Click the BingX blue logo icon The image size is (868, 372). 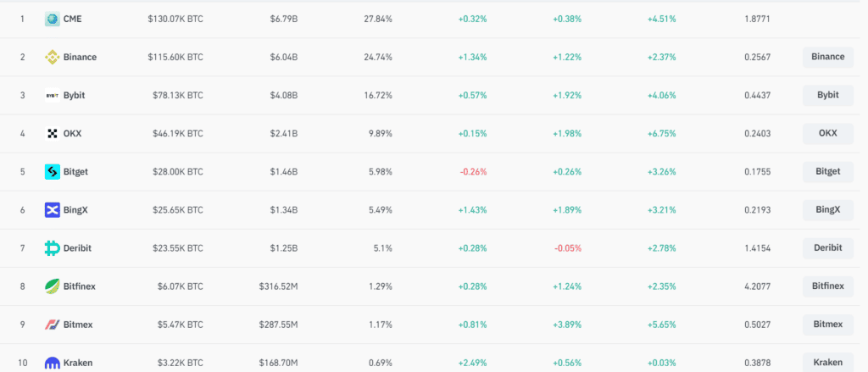(x=52, y=210)
